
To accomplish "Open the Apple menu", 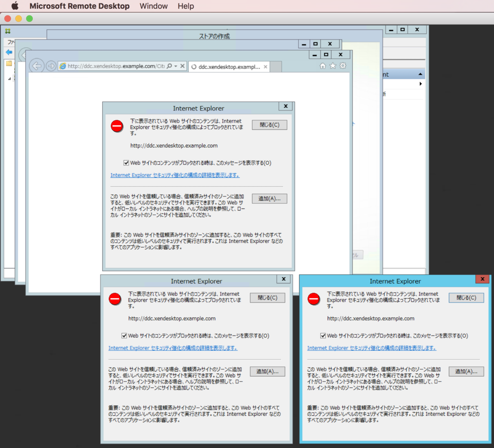I will pos(15,6).
